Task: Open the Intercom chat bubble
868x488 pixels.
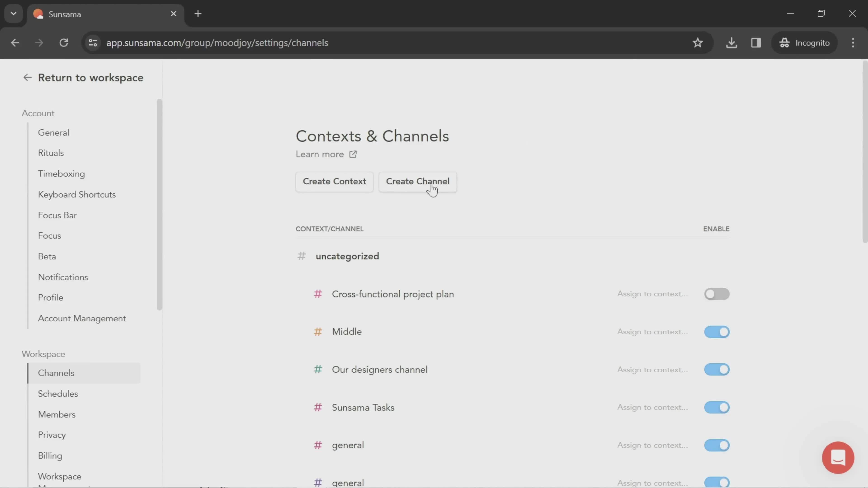Action: pos(838,457)
